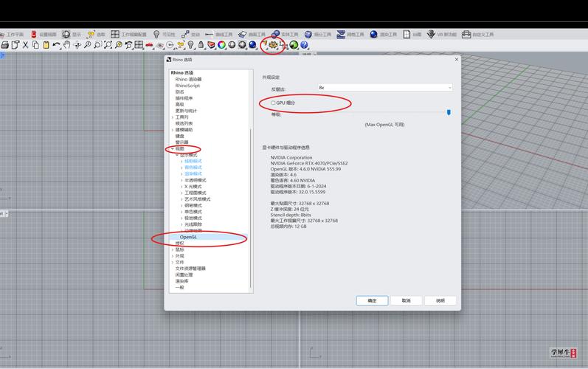
Task: Select the Zoom magnifier tool
Action: [x=87, y=45]
